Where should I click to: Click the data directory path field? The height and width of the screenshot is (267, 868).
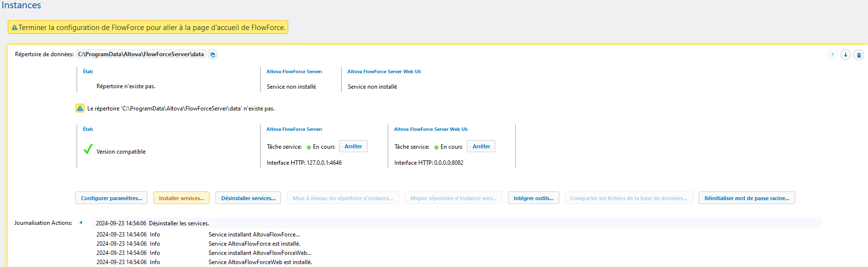coord(141,54)
